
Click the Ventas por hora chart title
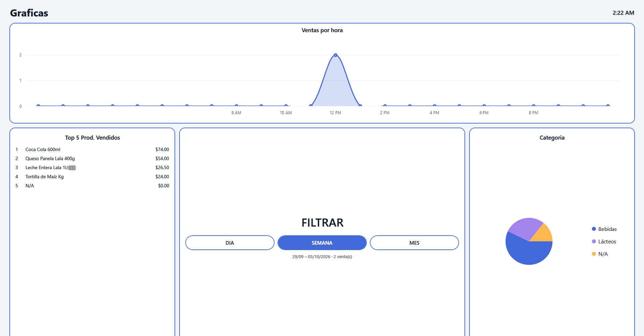click(x=322, y=30)
